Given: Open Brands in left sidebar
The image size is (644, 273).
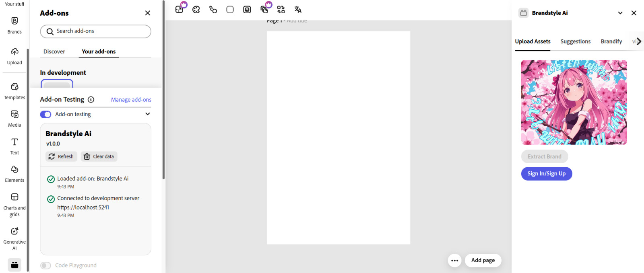Looking at the screenshot, I should click(x=14, y=25).
